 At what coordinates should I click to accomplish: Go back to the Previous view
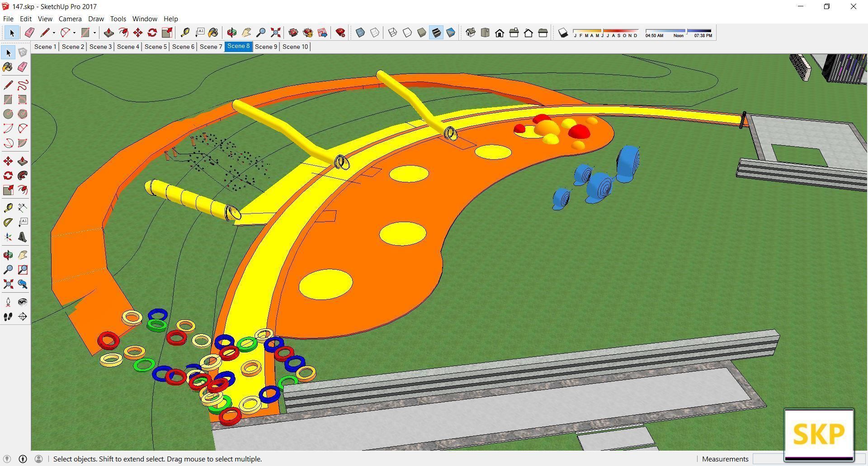pos(23,284)
